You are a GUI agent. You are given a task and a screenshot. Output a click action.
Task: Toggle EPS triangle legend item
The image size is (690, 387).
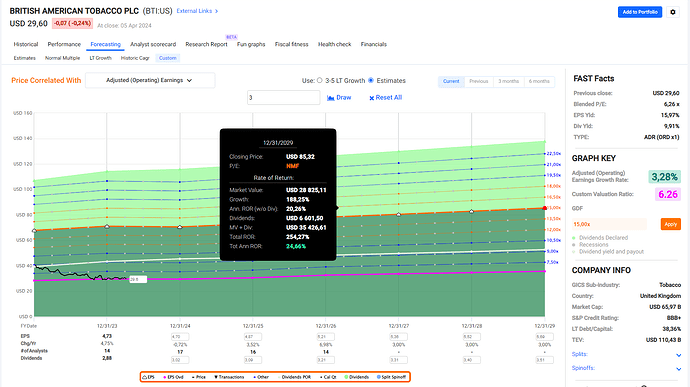coord(149,377)
